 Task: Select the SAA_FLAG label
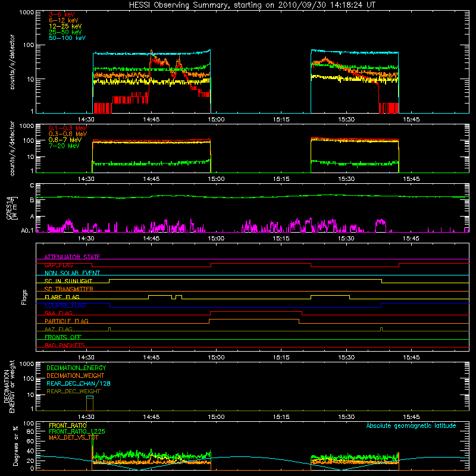point(58,313)
